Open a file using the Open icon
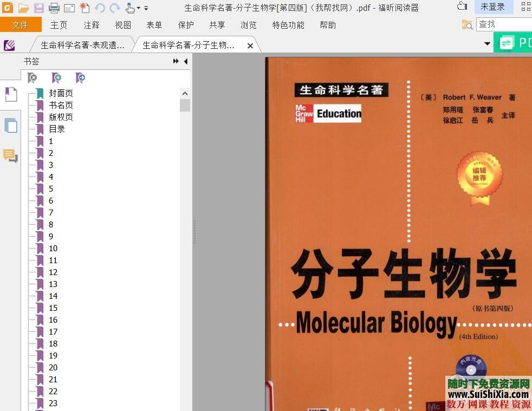 tap(23, 8)
